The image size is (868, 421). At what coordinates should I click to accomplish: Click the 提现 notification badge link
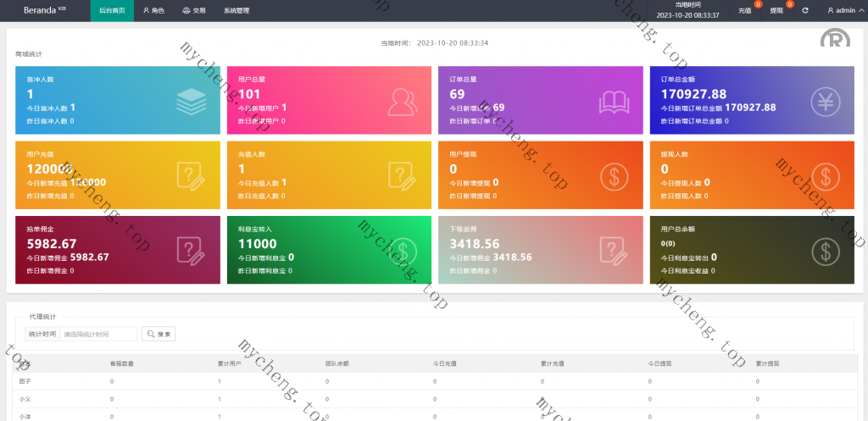point(776,11)
